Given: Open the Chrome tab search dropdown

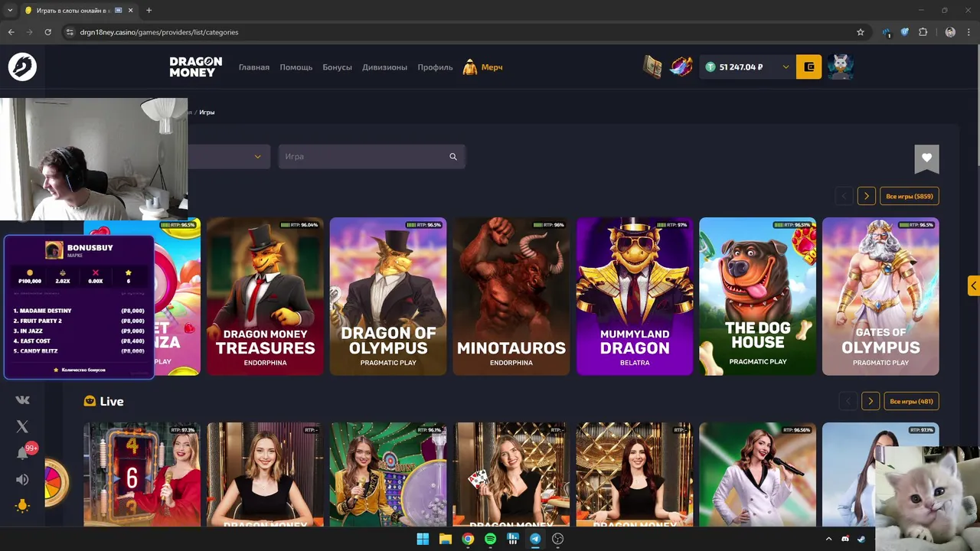Looking at the screenshot, I should pyautogui.click(x=10, y=10).
